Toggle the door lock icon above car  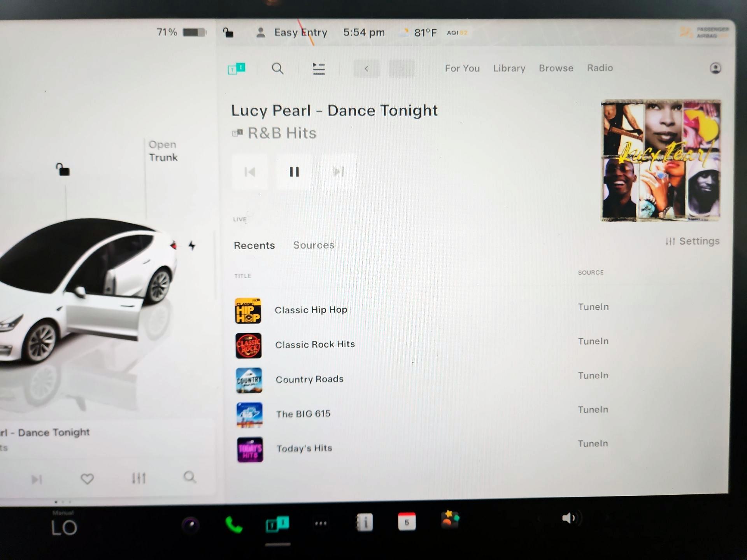63,170
